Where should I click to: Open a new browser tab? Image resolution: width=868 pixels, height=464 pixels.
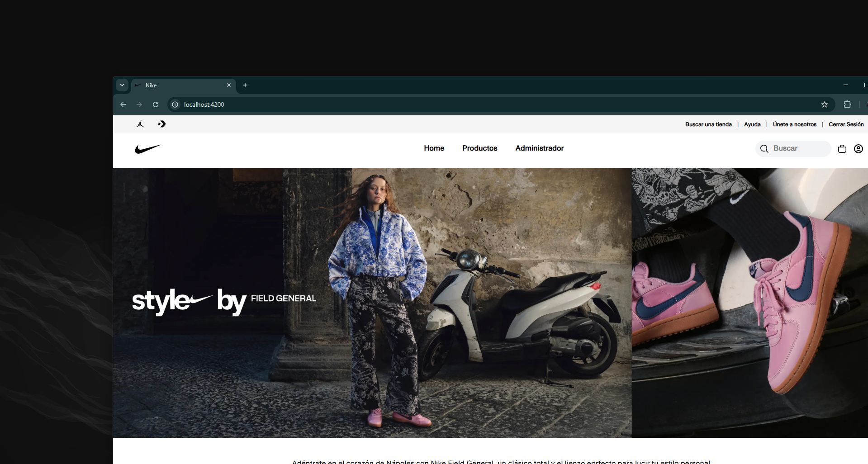(245, 85)
